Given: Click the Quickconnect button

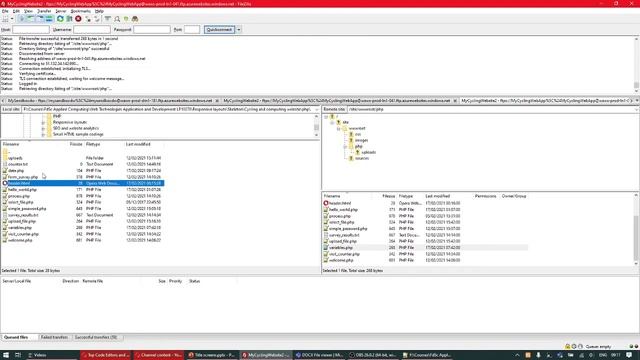Looking at the screenshot, I should tap(219, 29).
